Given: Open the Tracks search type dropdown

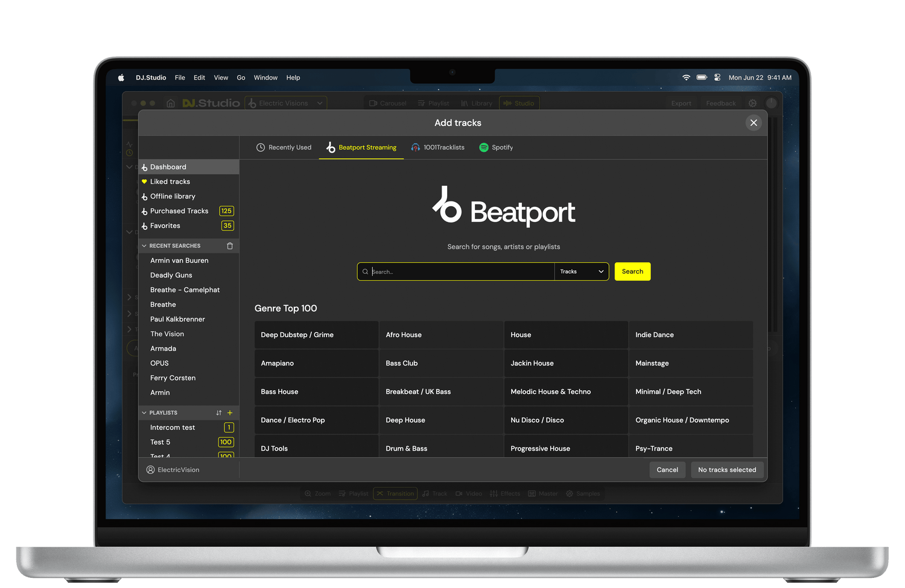Looking at the screenshot, I should [x=581, y=272].
